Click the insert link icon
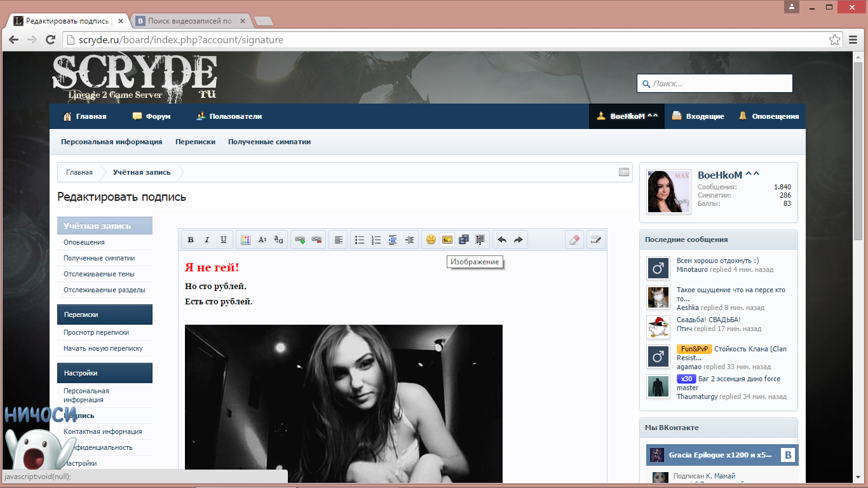Image resolution: width=868 pixels, height=488 pixels. (x=300, y=240)
